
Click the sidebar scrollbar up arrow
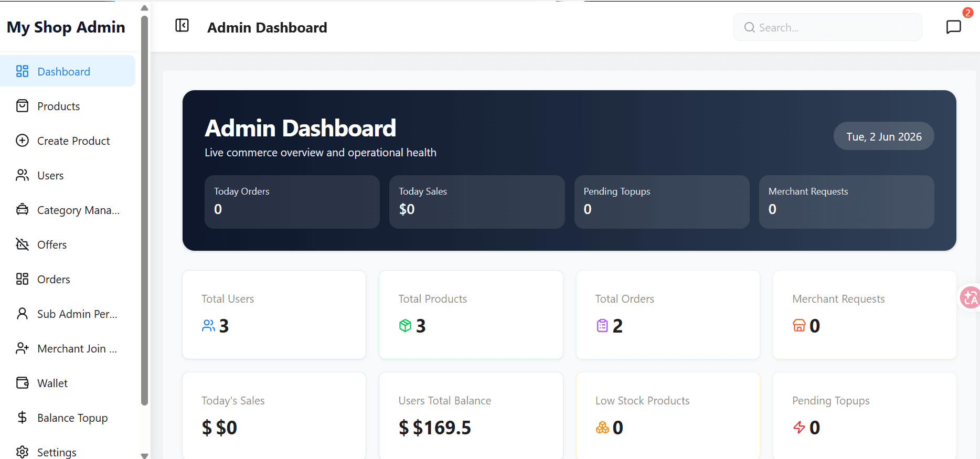click(x=145, y=8)
